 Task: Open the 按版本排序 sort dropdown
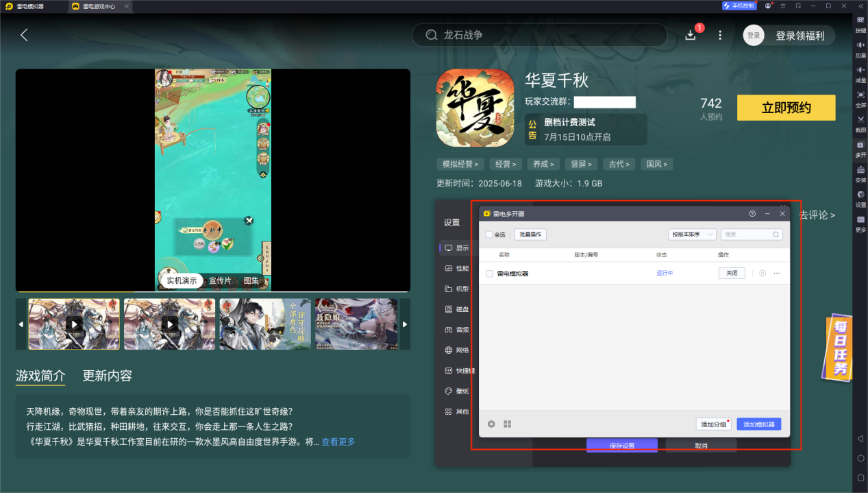(692, 235)
